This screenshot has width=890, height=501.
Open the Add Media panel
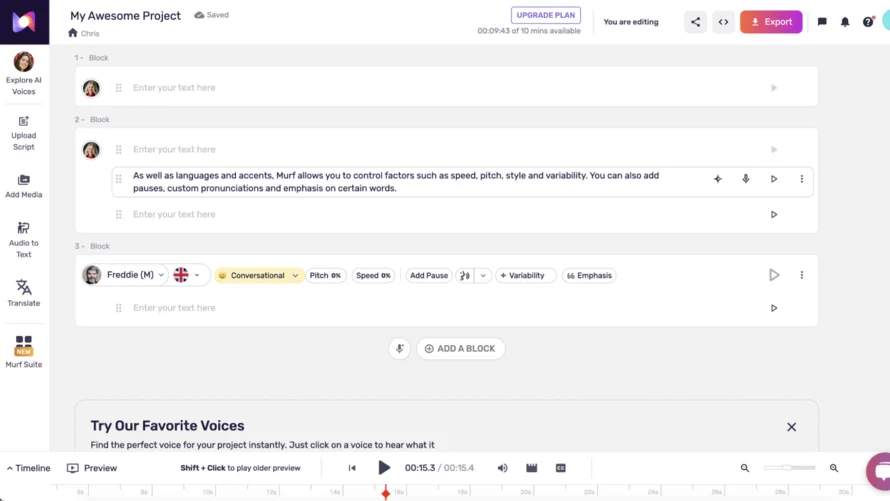(x=24, y=186)
